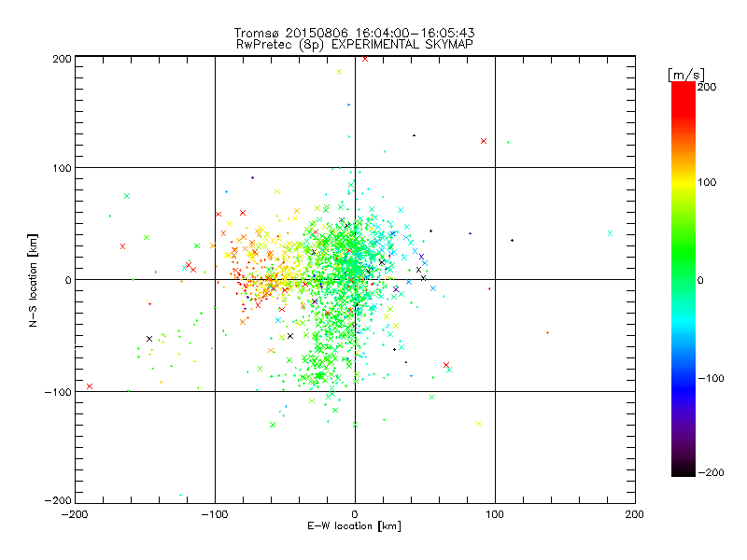Click the x-axis tick label '-200'
Image resolution: width=747 pixels, height=560 pixels.
tap(75, 514)
